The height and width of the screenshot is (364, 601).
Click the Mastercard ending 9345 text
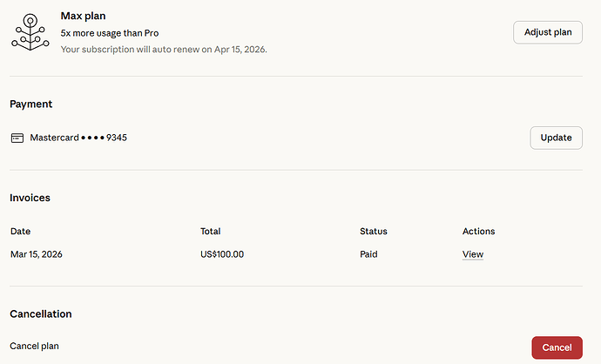pos(78,138)
